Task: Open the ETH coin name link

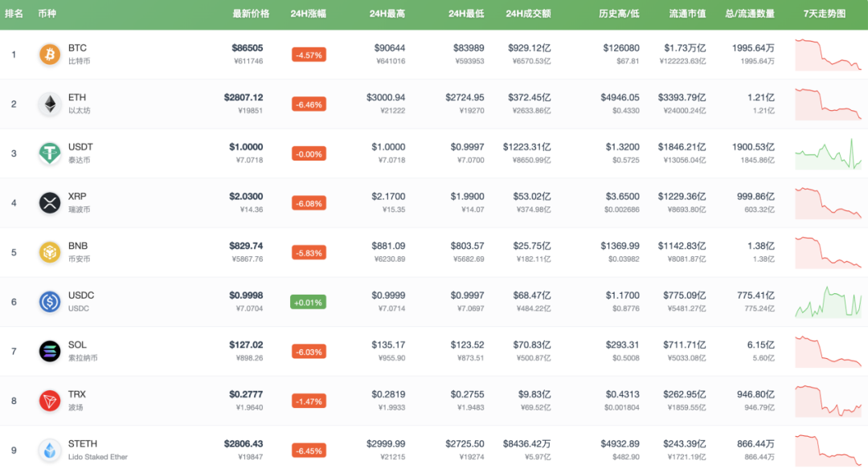Action: [77, 98]
